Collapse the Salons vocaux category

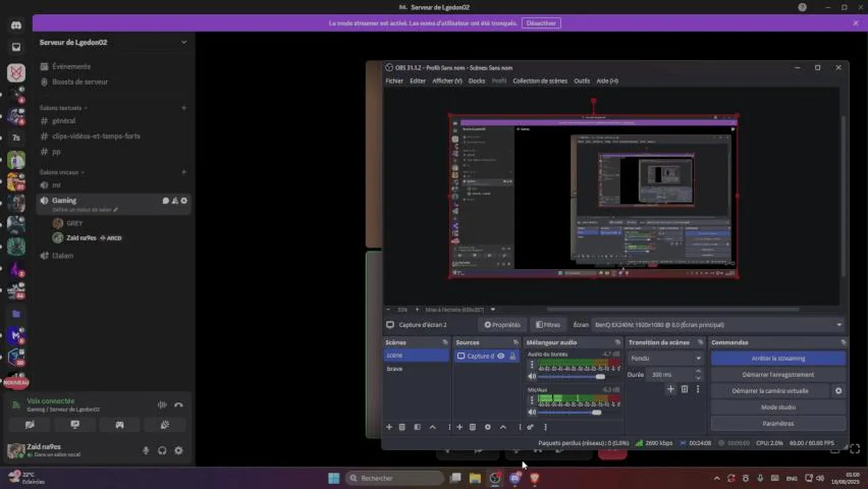[62, 173]
